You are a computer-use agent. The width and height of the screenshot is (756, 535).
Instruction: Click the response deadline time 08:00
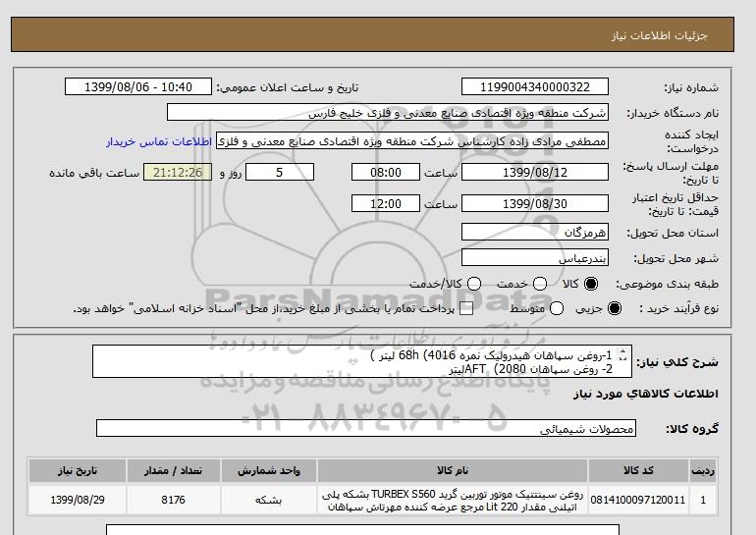click(385, 172)
